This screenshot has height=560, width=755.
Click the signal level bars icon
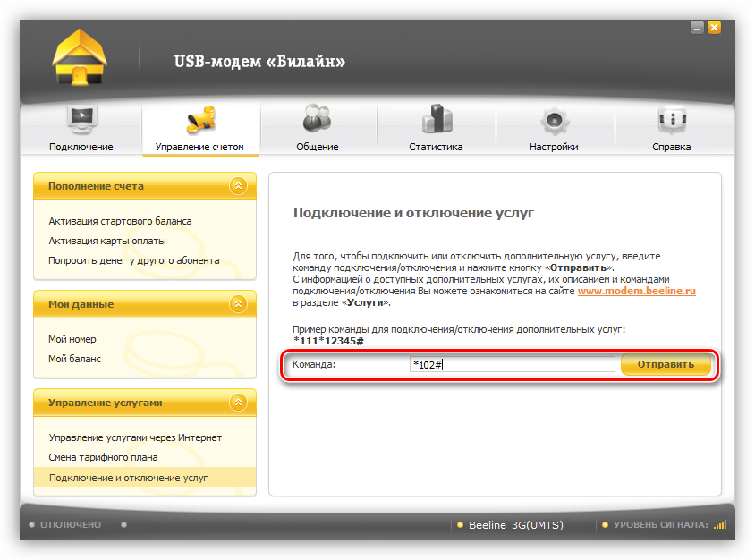720,525
